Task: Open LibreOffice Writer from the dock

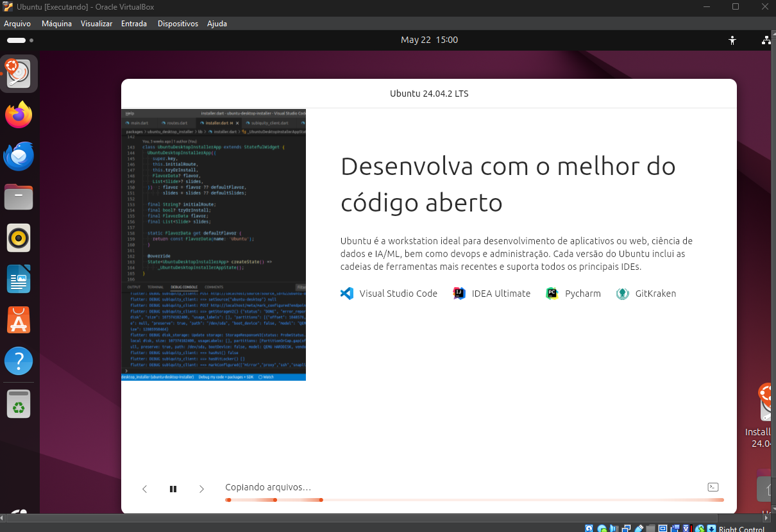Action: pyautogui.click(x=19, y=279)
